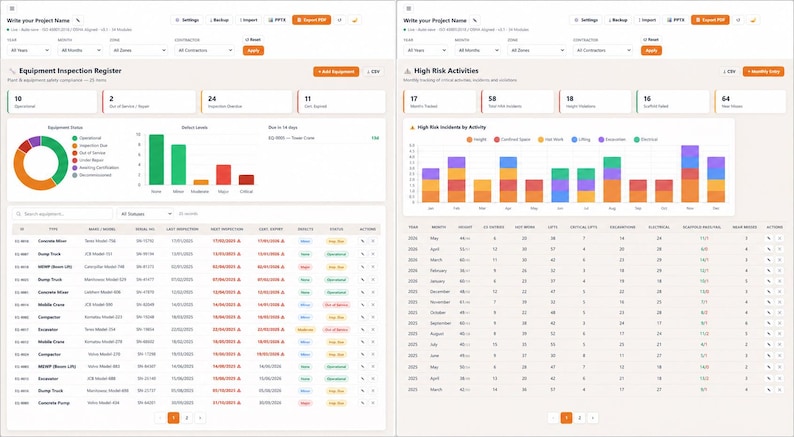
Task: Click next page arrow under high risk table
Action: coord(593,418)
